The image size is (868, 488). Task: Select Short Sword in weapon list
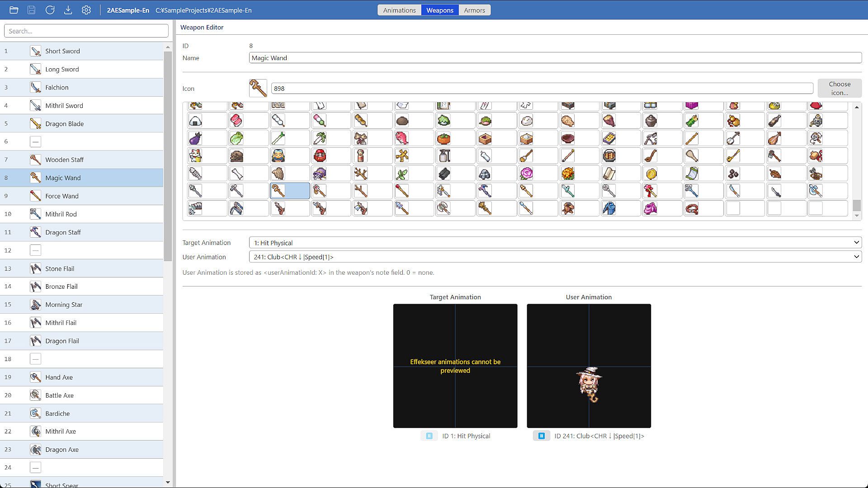pos(82,51)
